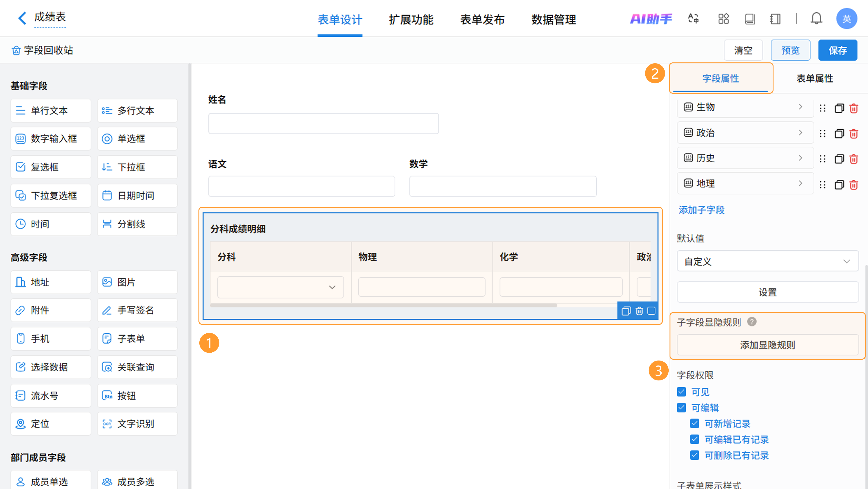
Task: Copy the 政治 sub-field with duplicate icon
Action: [x=839, y=133]
